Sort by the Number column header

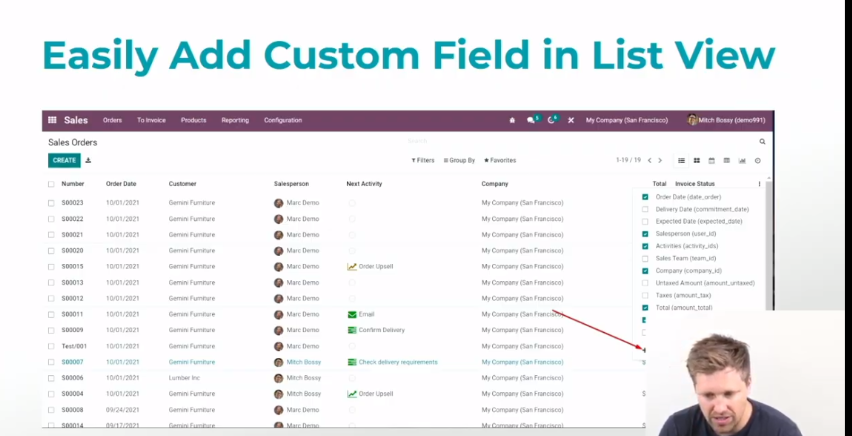(73, 184)
